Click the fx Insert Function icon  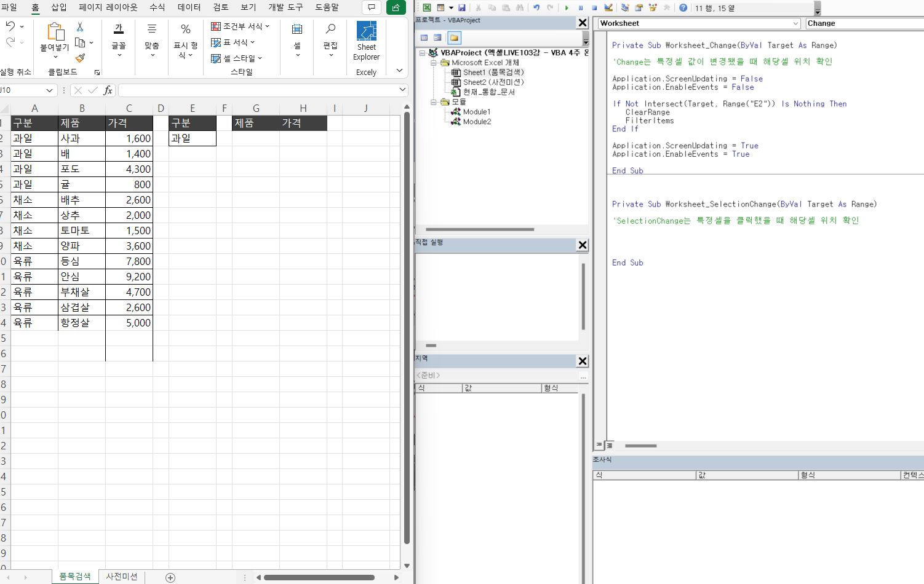click(x=108, y=90)
